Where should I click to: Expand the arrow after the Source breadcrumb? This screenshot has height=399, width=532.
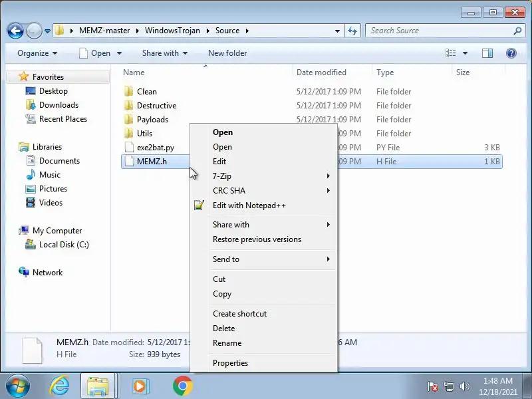click(x=247, y=31)
